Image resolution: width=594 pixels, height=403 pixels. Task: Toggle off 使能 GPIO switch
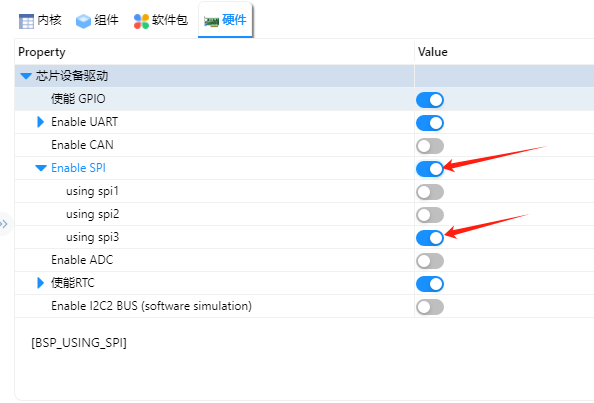[430, 100]
